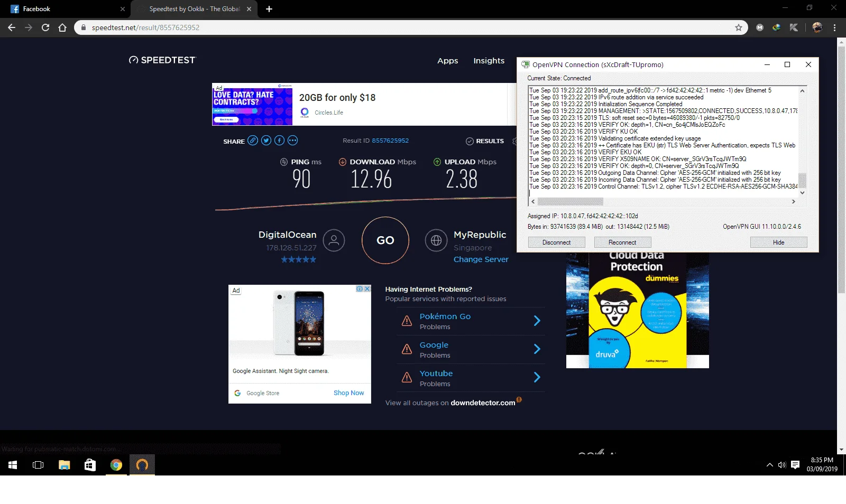846x504 pixels.
Task: Click the Speedtest logo
Action: (162, 60)
